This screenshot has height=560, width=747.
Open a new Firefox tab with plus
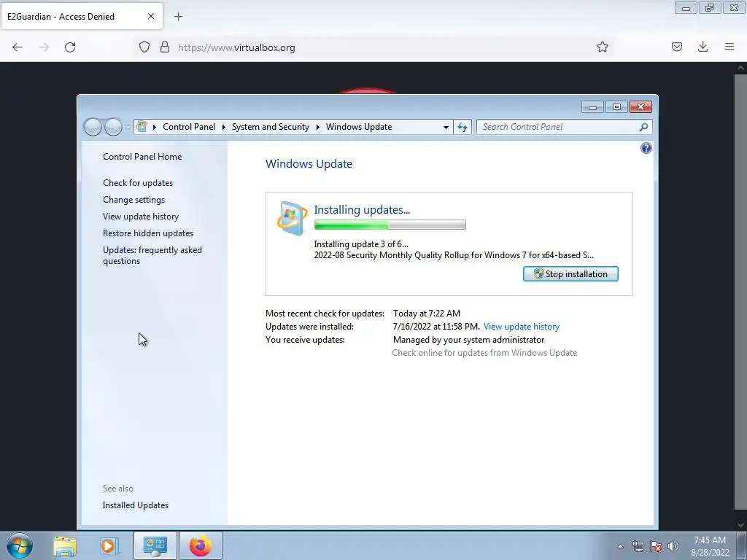coord(178,17)
